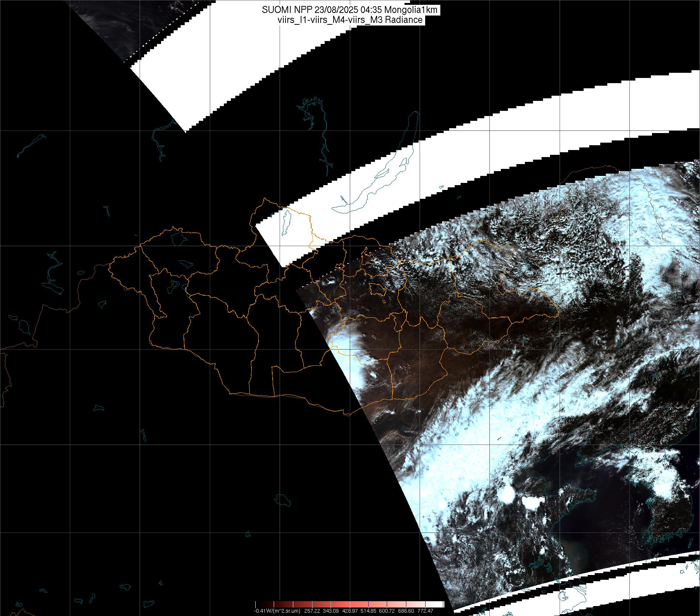Click the "viirs_I1-viirs_M4-viirs_M3 Radiance" subtitle
Screen dimensions: 700x616
[350, 20]
